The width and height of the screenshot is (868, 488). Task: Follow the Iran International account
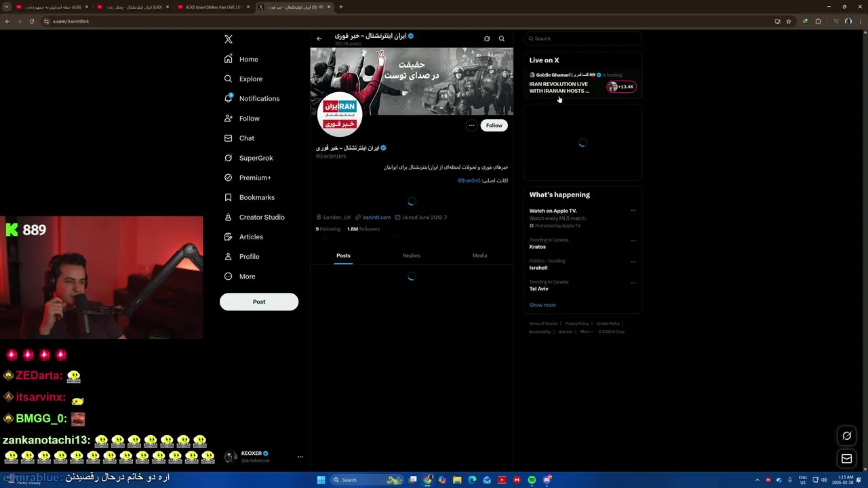[494, 125]
